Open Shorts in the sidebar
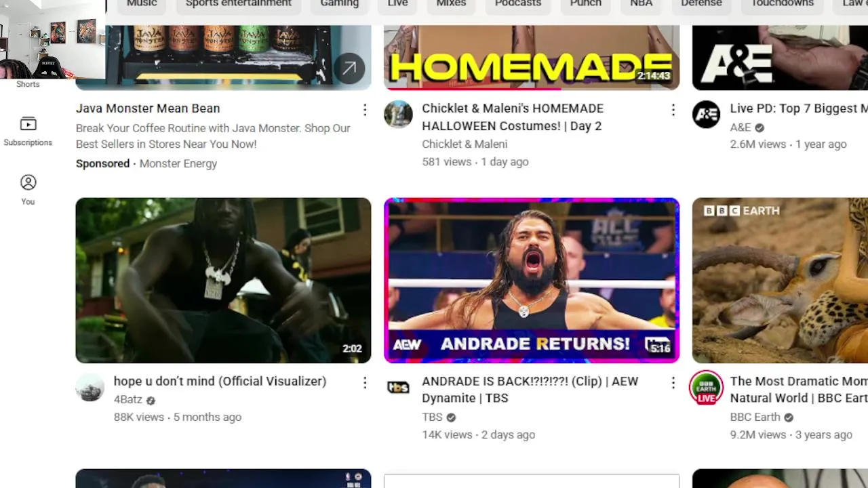 28,84
